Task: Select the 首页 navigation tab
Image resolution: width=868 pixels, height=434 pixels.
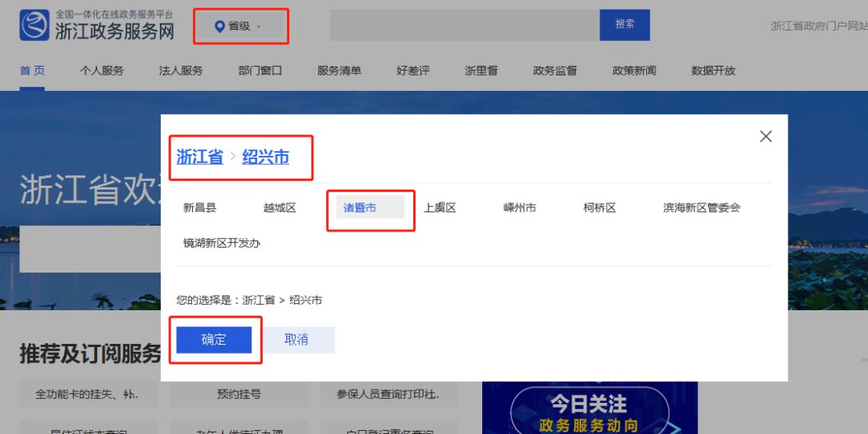Action: point(32,71)
